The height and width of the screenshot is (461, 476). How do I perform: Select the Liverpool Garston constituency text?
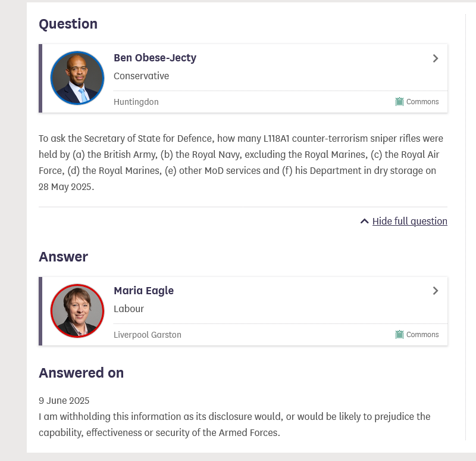coord(148,335)
